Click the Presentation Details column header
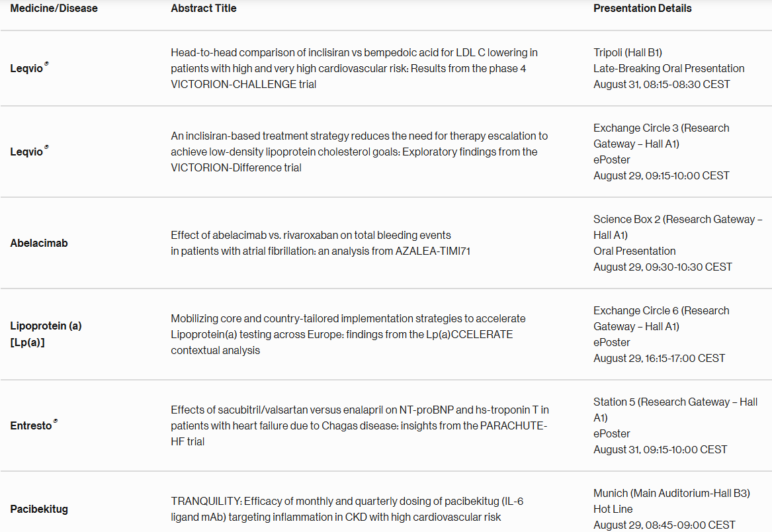Viewport: 772px width, 532px height. 642,9
